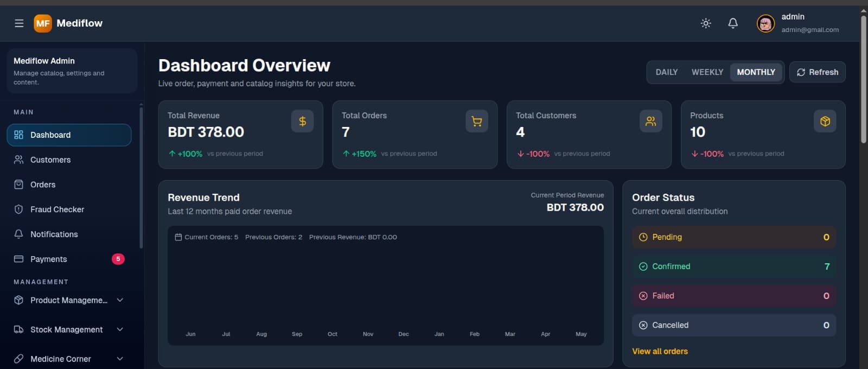Click the BDT 378.00 Total Revenue value
Viewport: 868px width, 369px height.
coord(206,132)
